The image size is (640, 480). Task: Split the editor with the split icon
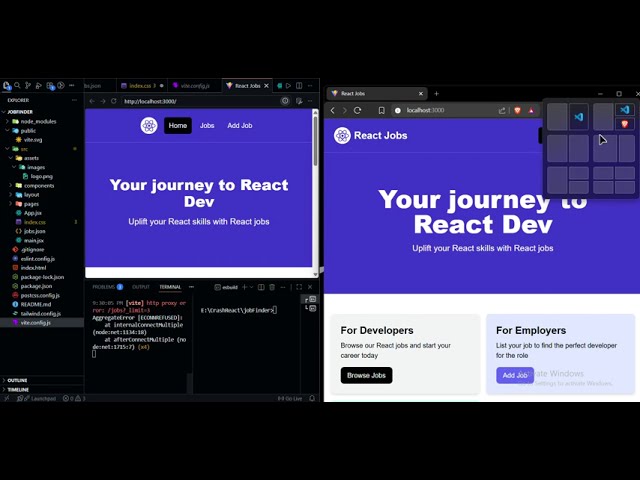[x=299, y=86]
